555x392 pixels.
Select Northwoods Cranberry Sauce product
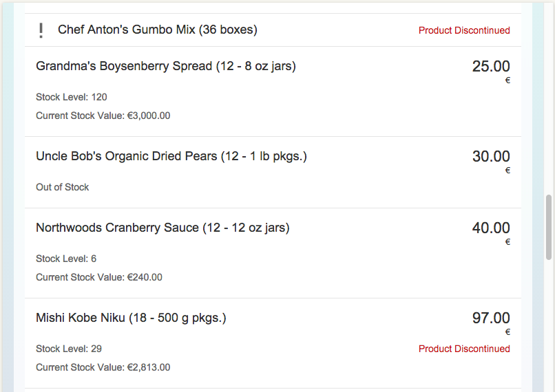163,228
